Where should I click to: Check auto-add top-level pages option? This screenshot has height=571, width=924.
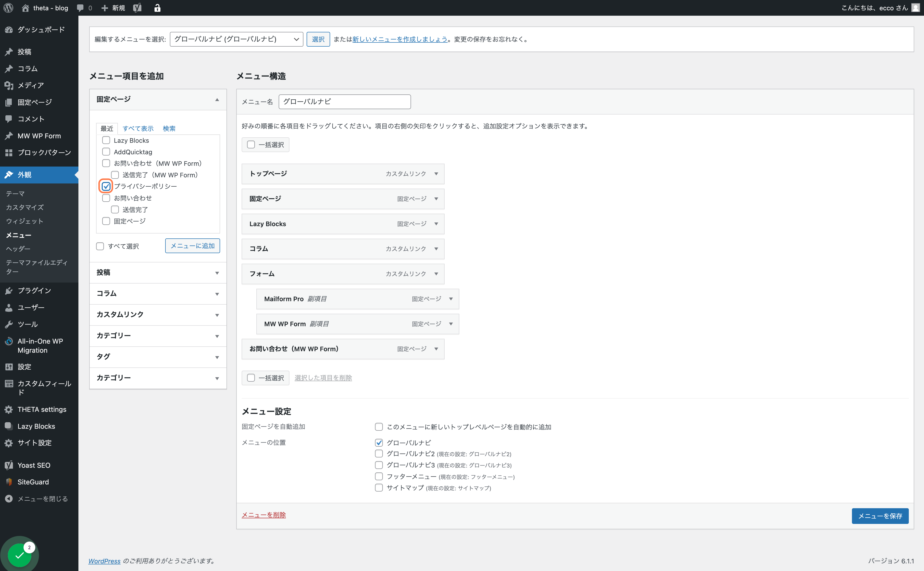point(379,427)
